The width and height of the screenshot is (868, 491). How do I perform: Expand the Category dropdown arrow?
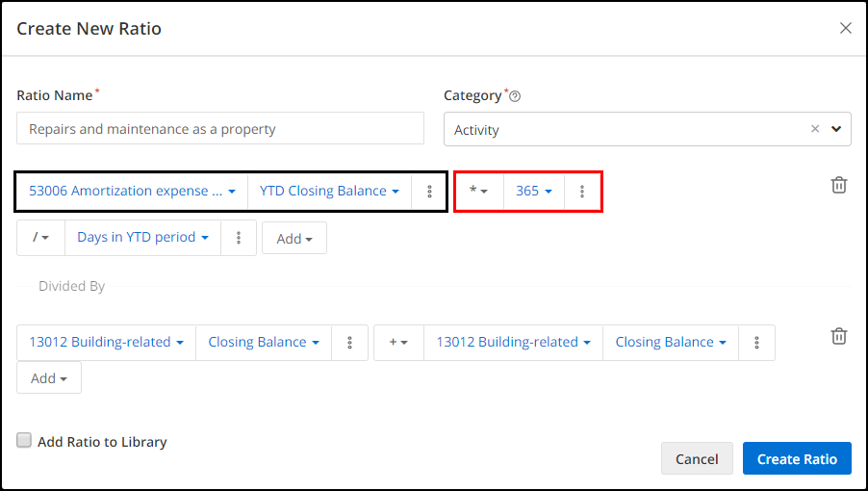(x=836, y=129)
